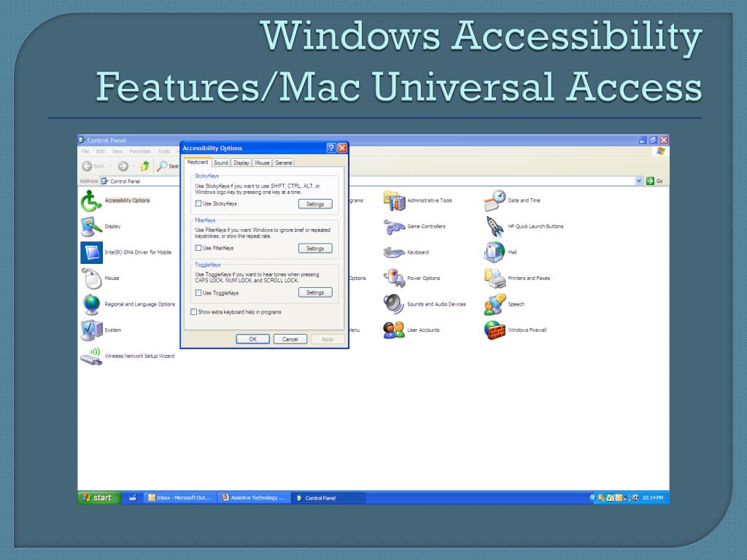Open Intel(R) GMA Driver for Mobile icon
Image resolution: width=747 pixels, height=560 pixels.
coord(91,252)
